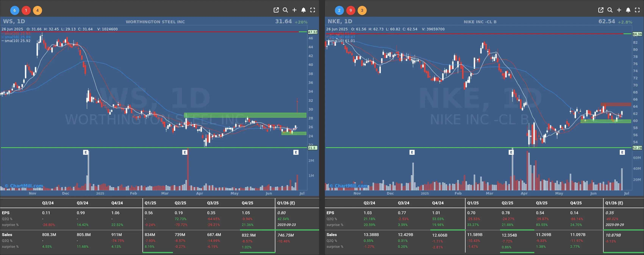644x255 pixels.
Task: Click WORTHINGTON STEEL INC title
Action: (x=155, y=22)
